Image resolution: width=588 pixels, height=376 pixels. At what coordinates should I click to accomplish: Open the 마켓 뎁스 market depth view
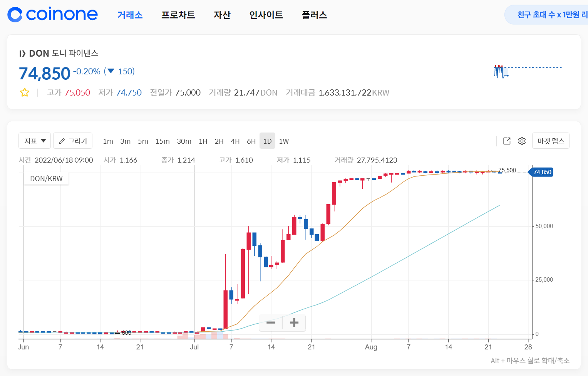point(550,141)
